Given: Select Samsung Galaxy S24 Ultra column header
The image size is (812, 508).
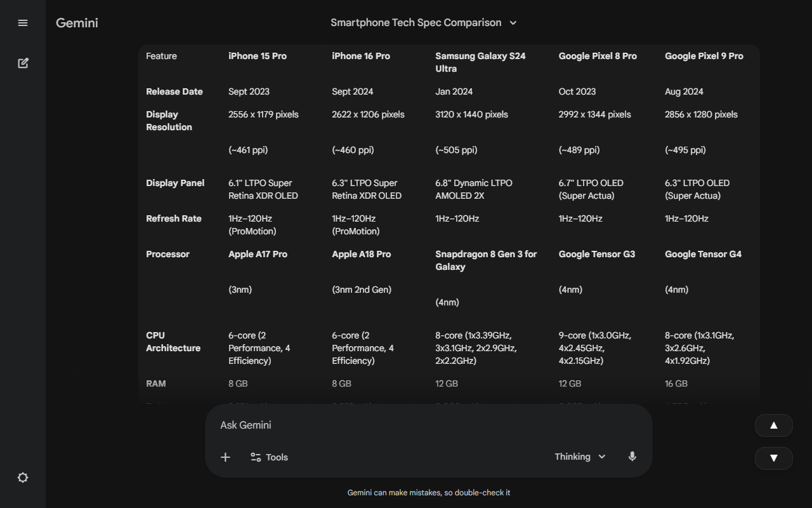Looking at the screenshot, I should click(x=480, y=62).
